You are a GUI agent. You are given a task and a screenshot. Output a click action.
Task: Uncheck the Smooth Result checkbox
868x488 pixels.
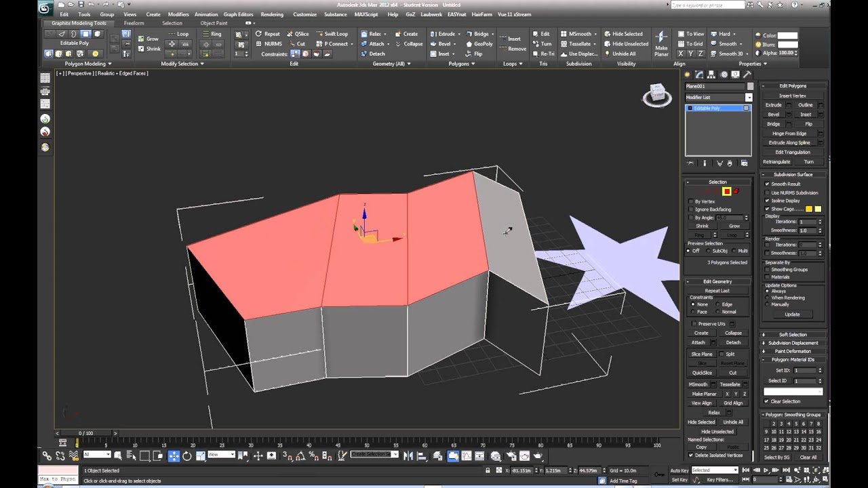[767, 184]
